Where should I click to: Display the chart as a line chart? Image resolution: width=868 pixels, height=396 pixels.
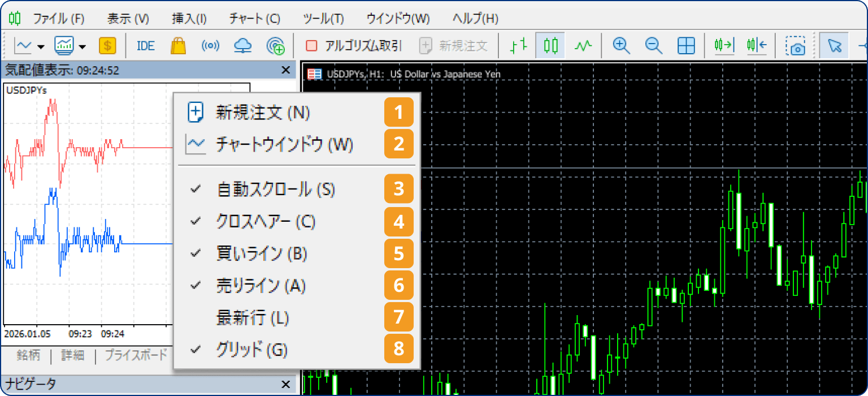(582, 45)
